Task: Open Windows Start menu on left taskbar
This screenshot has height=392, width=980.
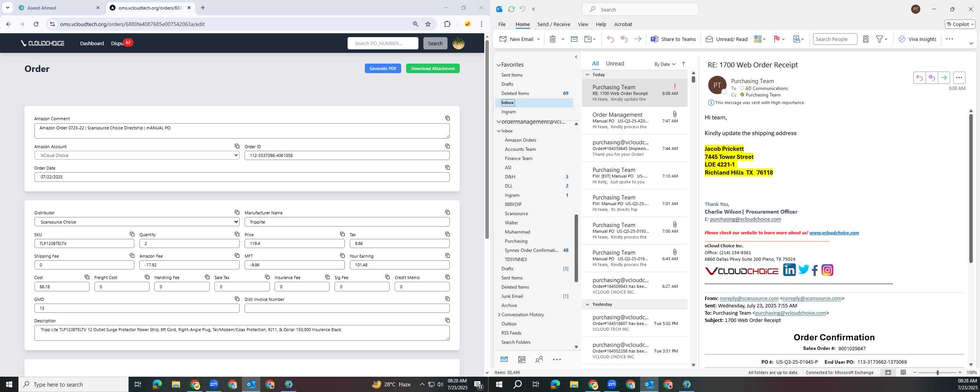Action: coord(9,384)
